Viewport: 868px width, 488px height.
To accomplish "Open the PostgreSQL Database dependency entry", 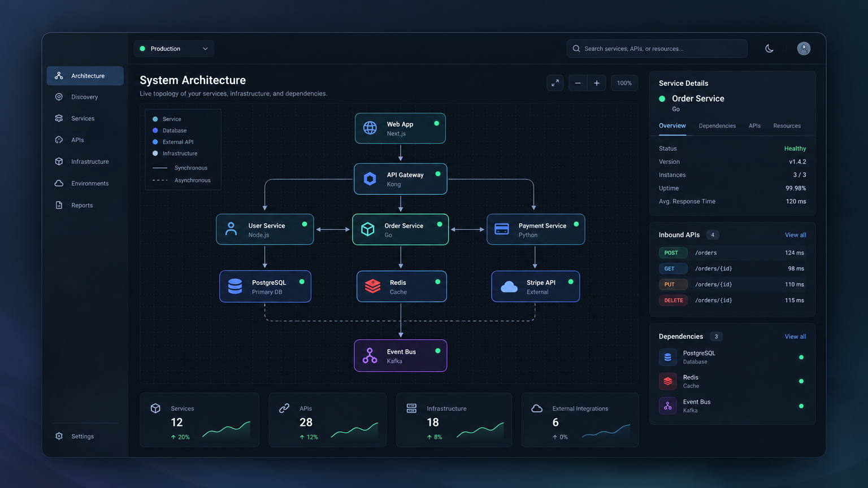I will click(x=732, y=357).
